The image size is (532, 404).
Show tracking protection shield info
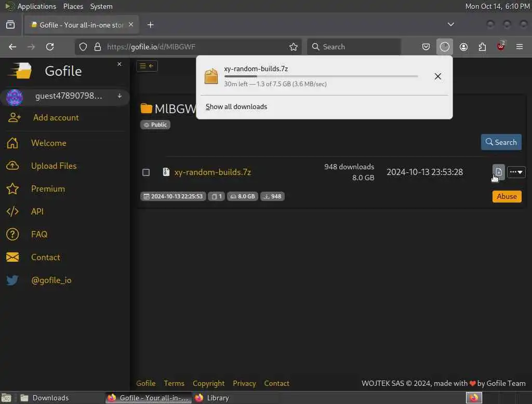pos(83,47)
